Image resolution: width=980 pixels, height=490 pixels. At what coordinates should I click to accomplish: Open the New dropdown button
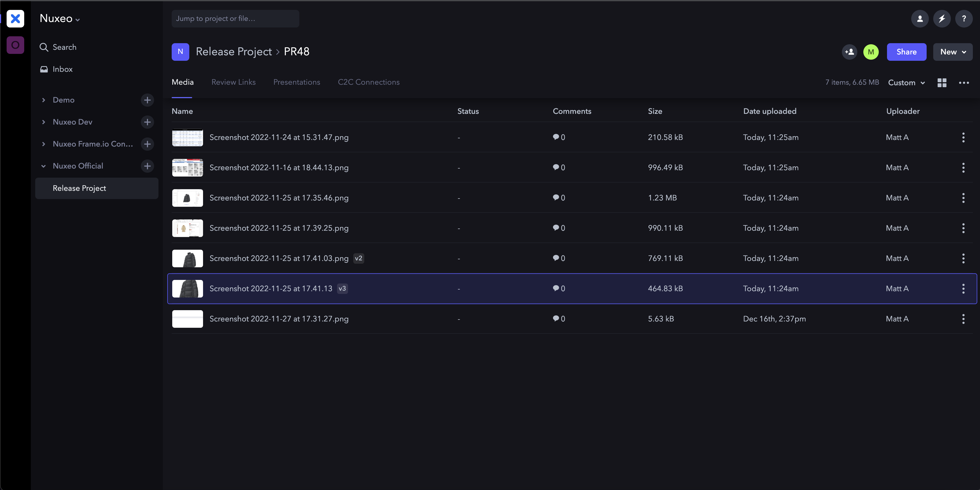coord(952,52)
